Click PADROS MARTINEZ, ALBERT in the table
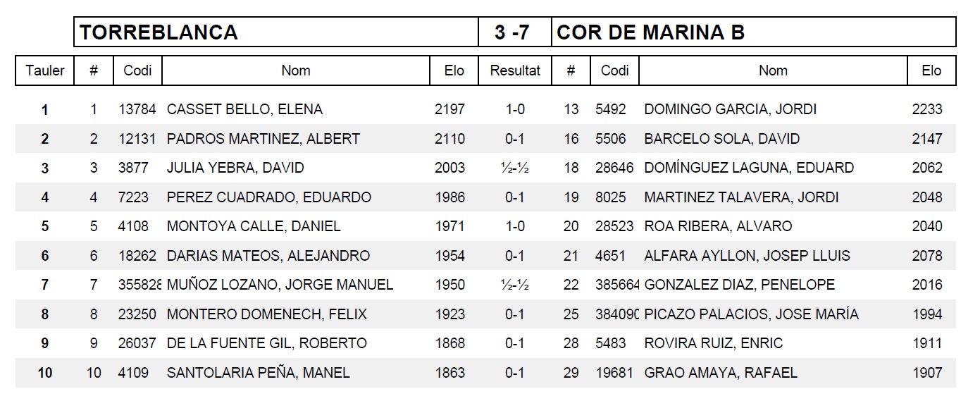The image size is (980, 401). pyautogui.click(x=263, y=139)
